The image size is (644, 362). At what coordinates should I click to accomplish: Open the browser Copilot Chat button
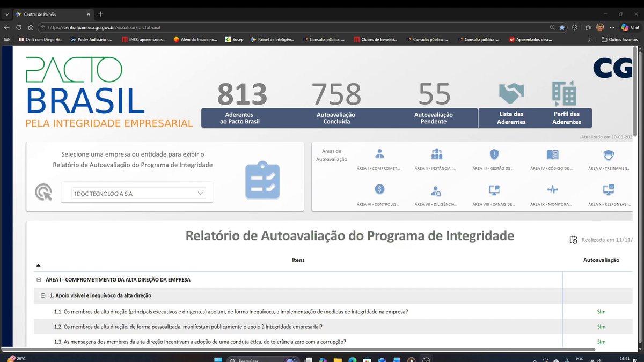630,27
